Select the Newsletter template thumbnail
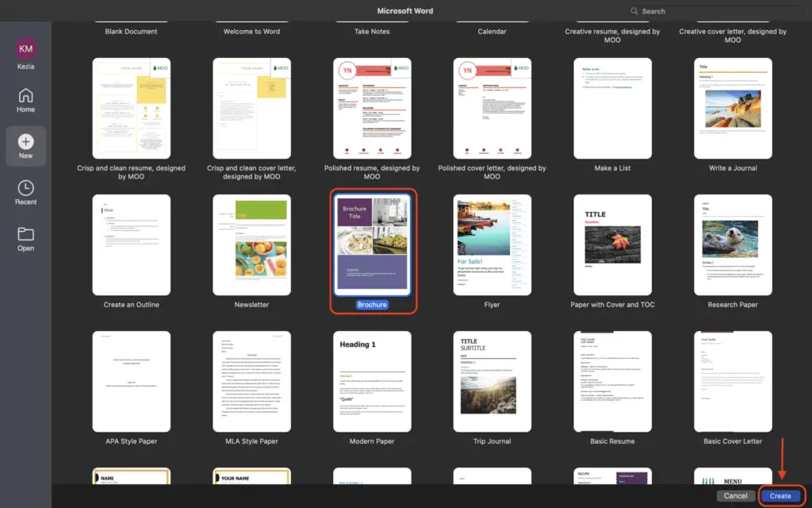The height and width of the screenshot is (508, 812). tap(251, 244)
